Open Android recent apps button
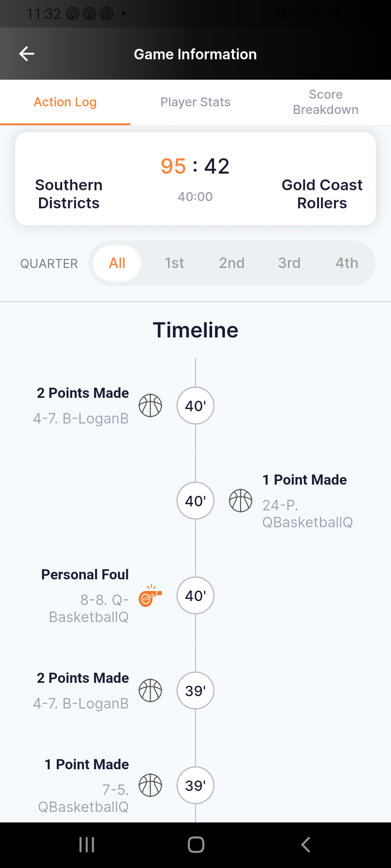The image size is (391, 868). [87, 845]
